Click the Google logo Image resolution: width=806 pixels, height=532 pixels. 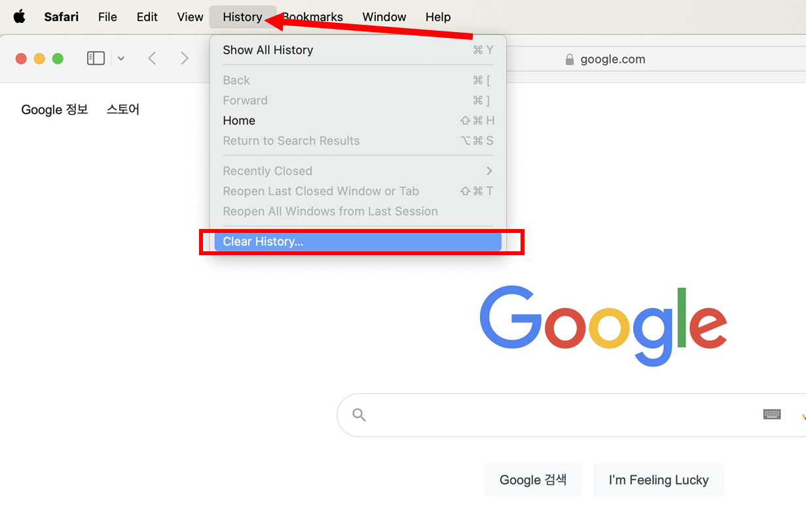click(x=603, y=325)
